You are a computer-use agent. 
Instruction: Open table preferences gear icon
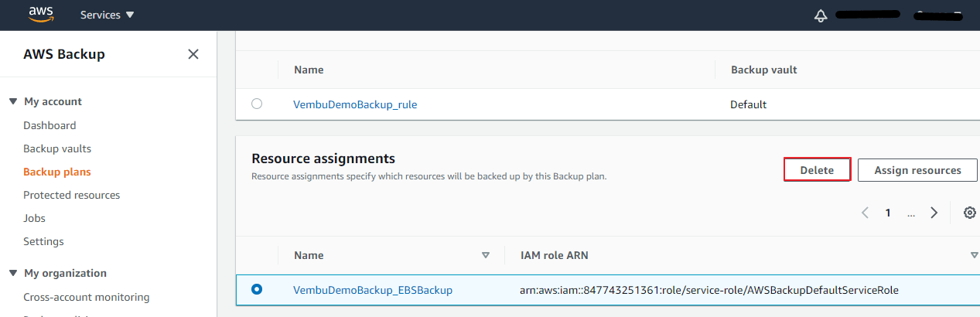click(969, 213)
